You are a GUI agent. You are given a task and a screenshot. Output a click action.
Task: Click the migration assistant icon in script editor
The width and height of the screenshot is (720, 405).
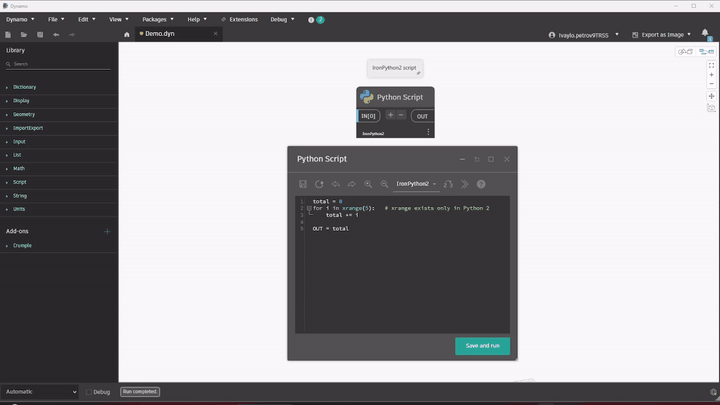coord(449,184)
